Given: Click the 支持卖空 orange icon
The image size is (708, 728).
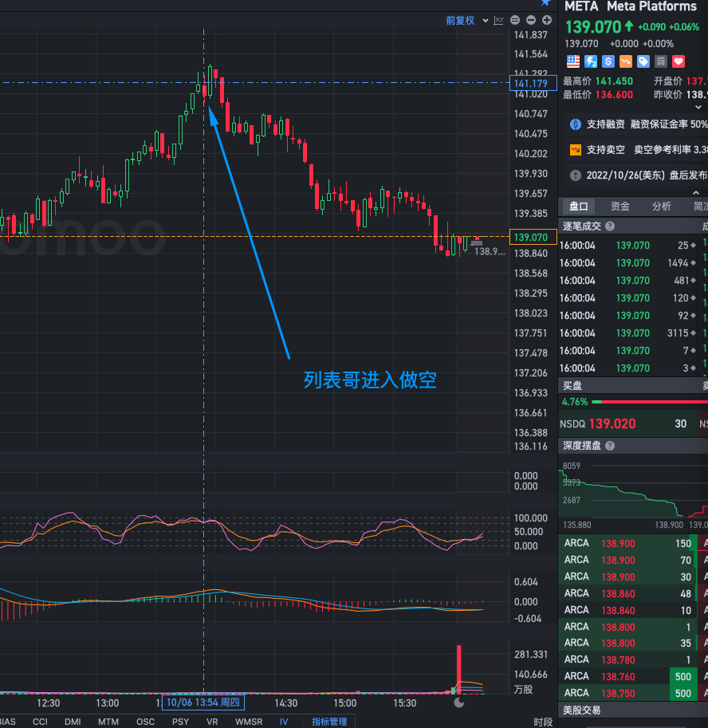Looking at the screenshot, I should coord(575,150).
